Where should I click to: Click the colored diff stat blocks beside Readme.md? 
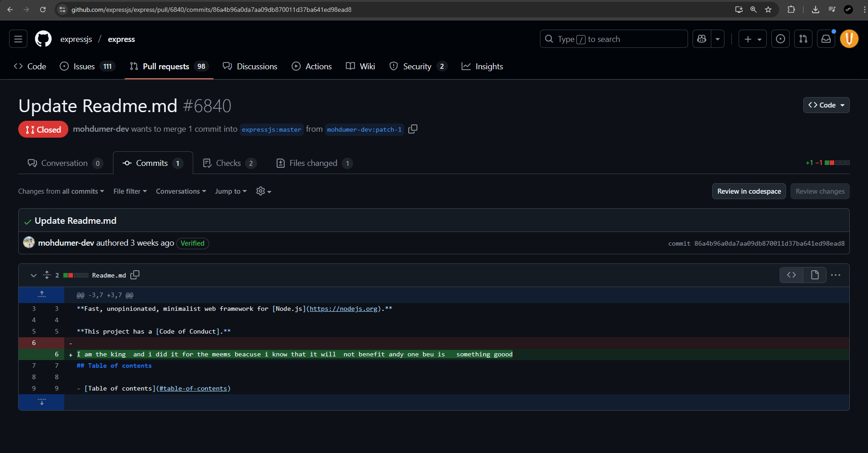point(76,275)
